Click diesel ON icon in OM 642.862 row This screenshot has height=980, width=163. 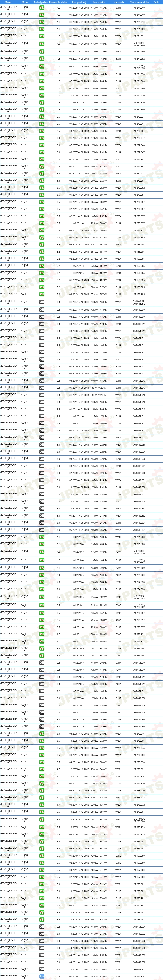pyautogui.click(x=42, y=955)
